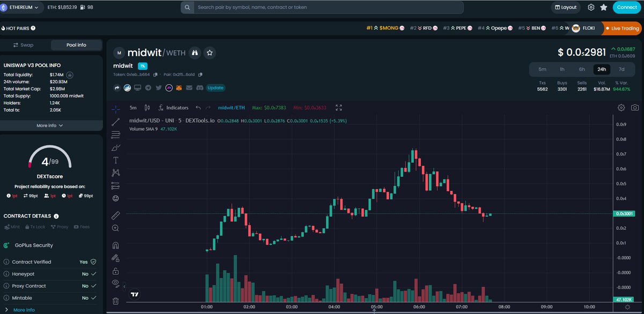Open global settings gear in header

[591, 8]
